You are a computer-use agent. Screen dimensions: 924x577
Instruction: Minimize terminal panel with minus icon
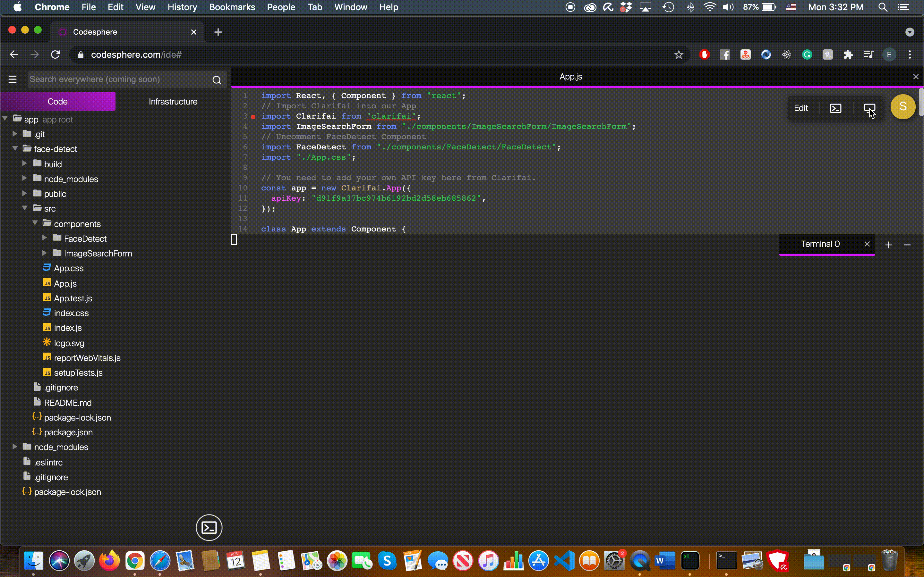coord(908,245)
